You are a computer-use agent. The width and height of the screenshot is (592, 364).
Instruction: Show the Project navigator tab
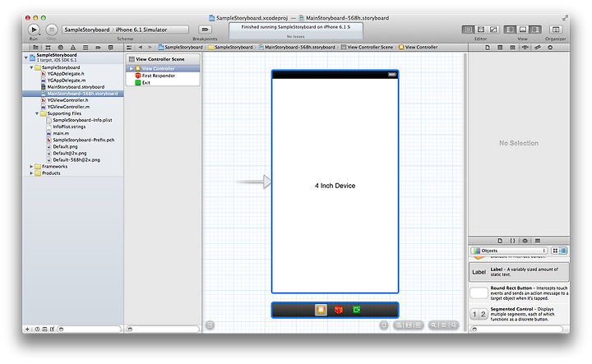click(35, 48)
